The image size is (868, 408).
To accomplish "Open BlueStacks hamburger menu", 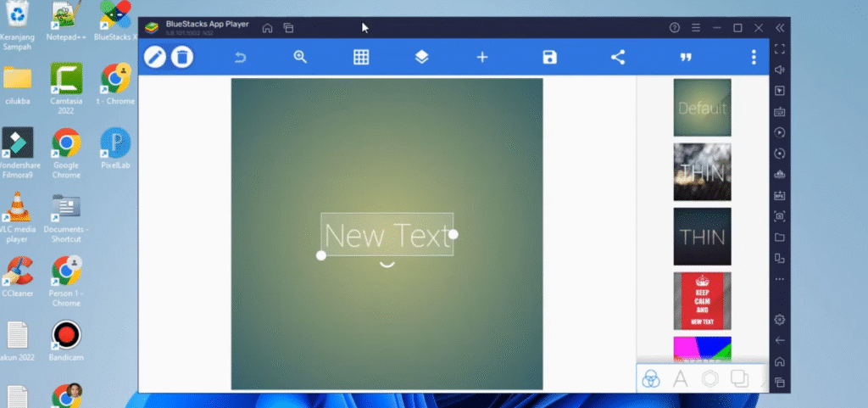I will coord(696,28).
